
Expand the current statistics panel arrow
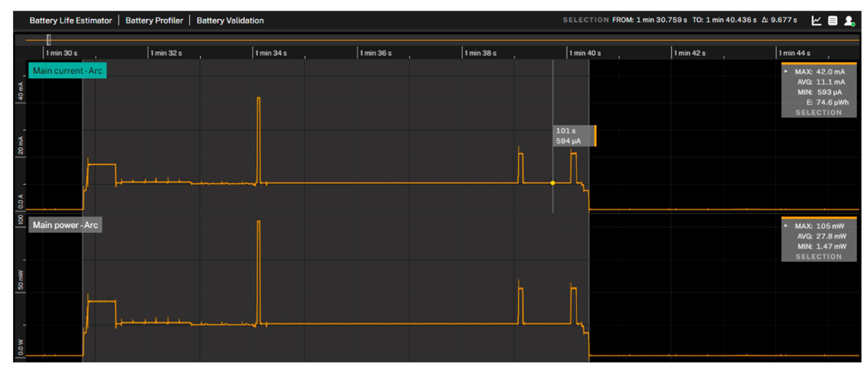point(786,71)
